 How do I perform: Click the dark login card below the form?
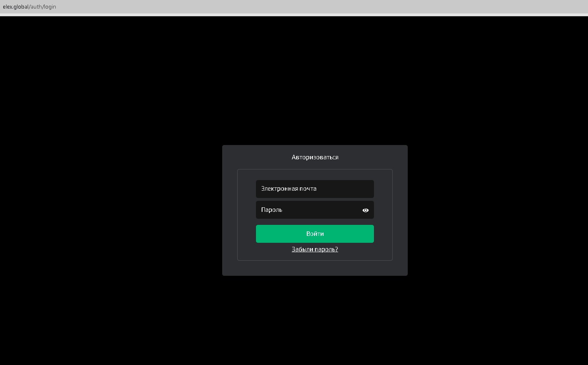coord(315,268)
